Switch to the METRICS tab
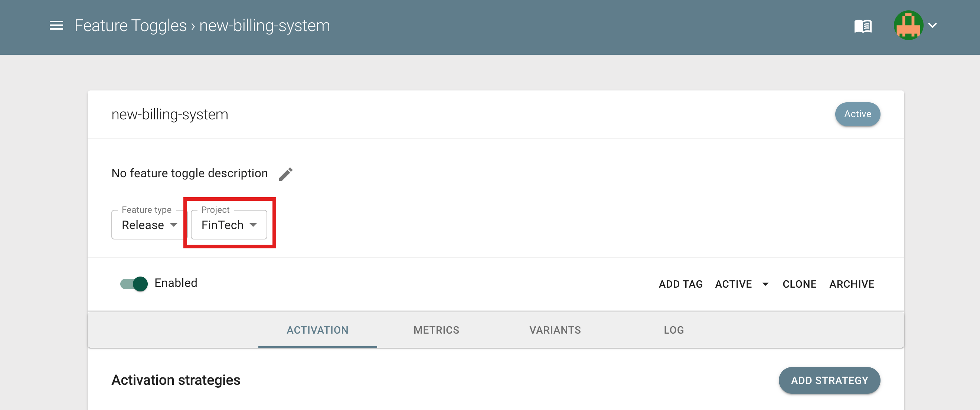The image size is (980, 410). pyautogui.click(x=436, y=330)
